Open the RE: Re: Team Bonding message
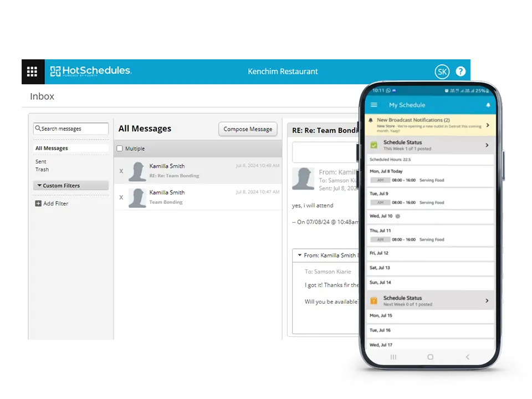The height and width of the screenshot is (399, 532). [x=197, y=171]
